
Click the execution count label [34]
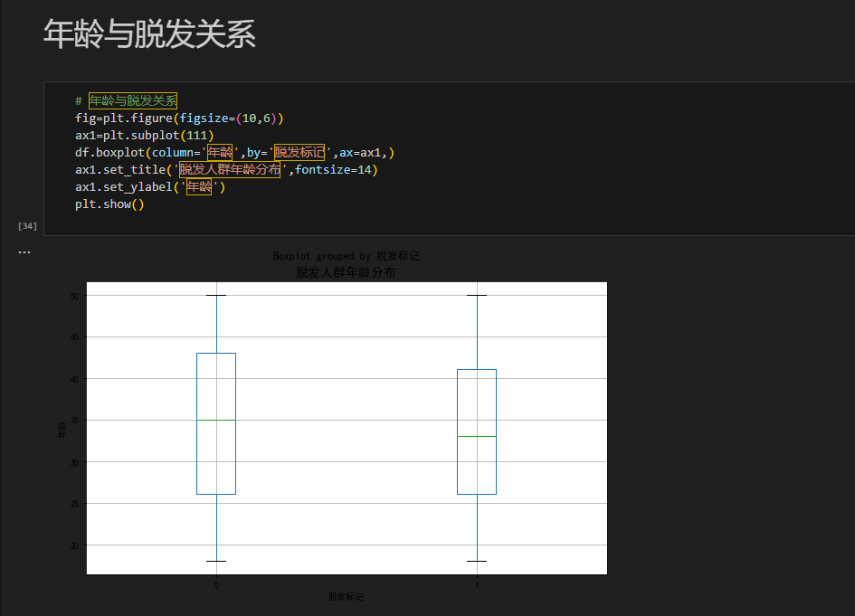pos(27,225)
